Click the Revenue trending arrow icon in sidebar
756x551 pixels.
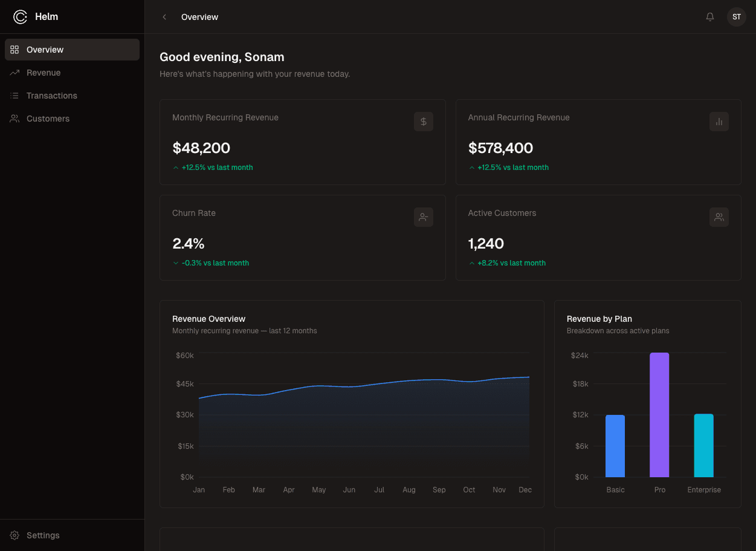pos(15,73)
